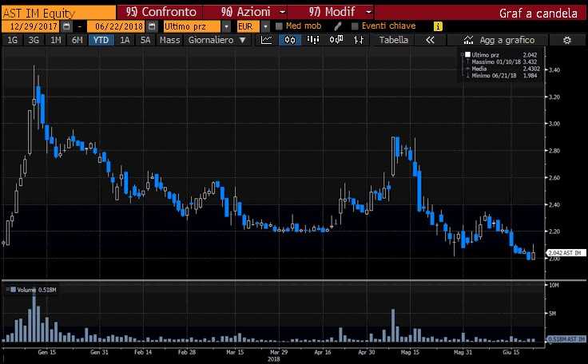Open chart settings gear icon
Screen dimensions: 588x364
(x=566, y=40)
